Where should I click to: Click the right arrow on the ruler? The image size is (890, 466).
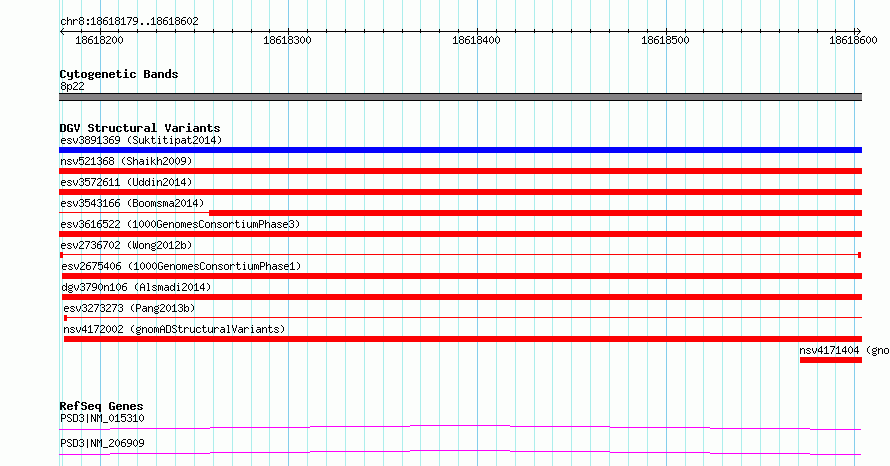[858, 32]
